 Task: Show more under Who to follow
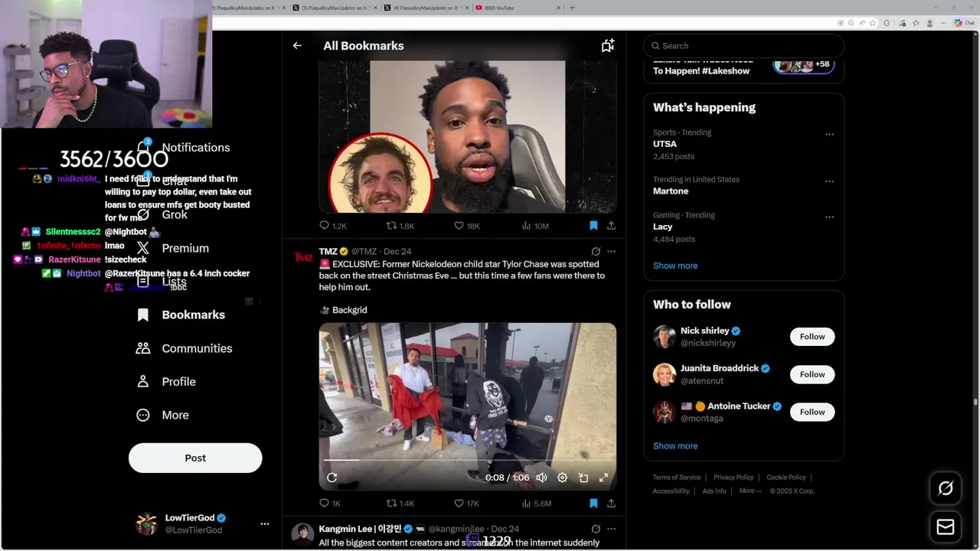(675, 445)
